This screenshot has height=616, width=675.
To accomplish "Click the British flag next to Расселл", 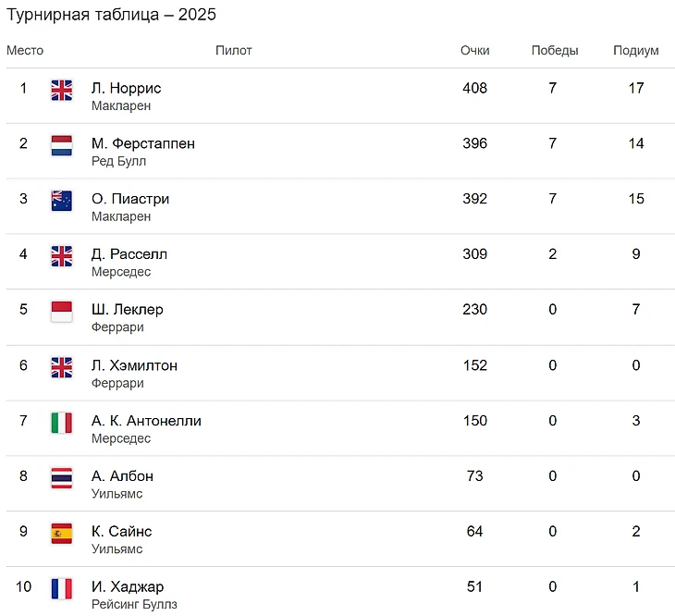I will (x=61, y=256).
